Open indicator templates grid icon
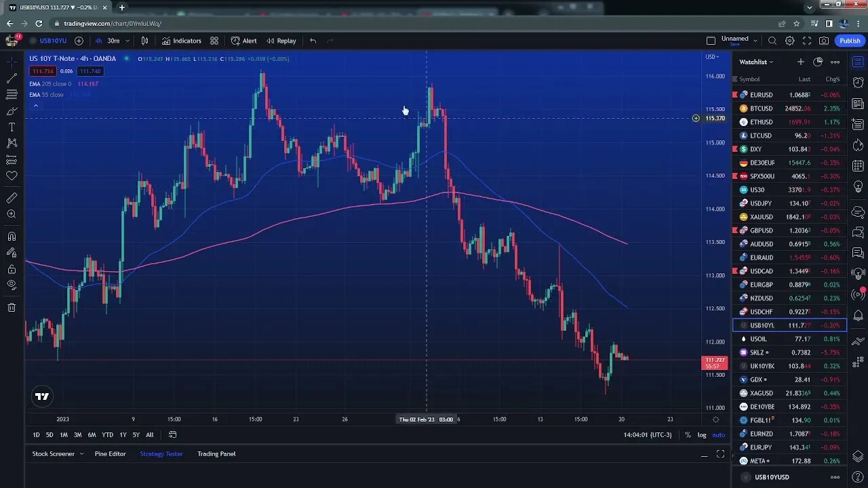 pos(214,41)
